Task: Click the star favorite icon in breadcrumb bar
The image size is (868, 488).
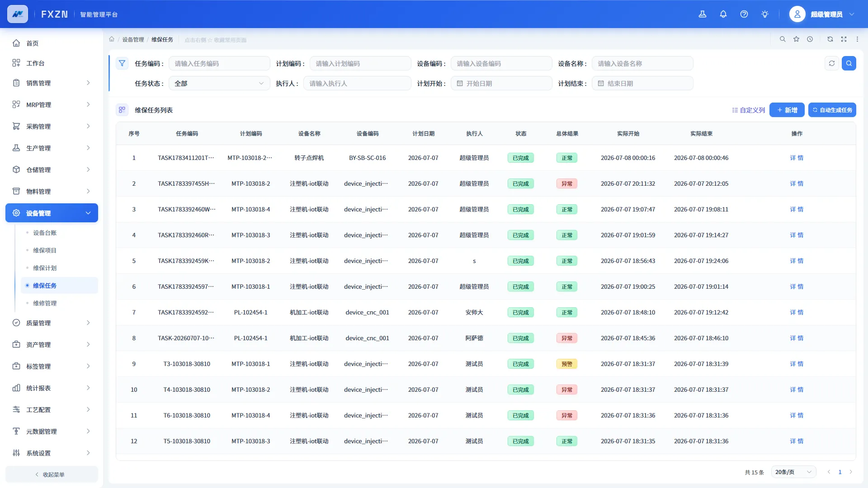Action: [796, 39]
